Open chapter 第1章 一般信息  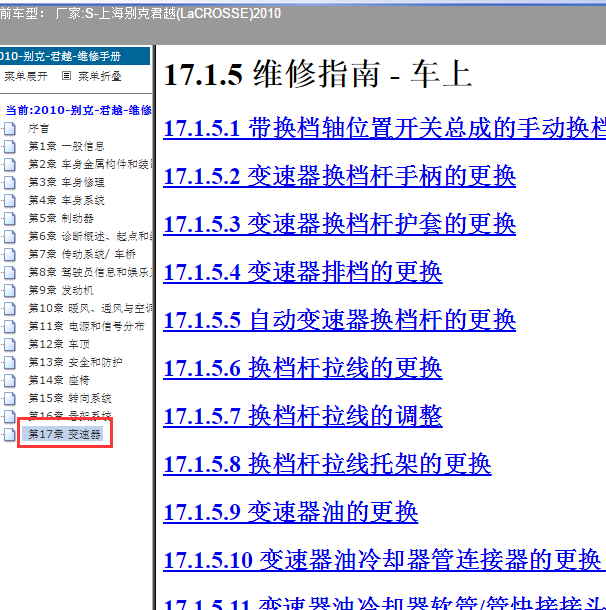tap(66, 146)
